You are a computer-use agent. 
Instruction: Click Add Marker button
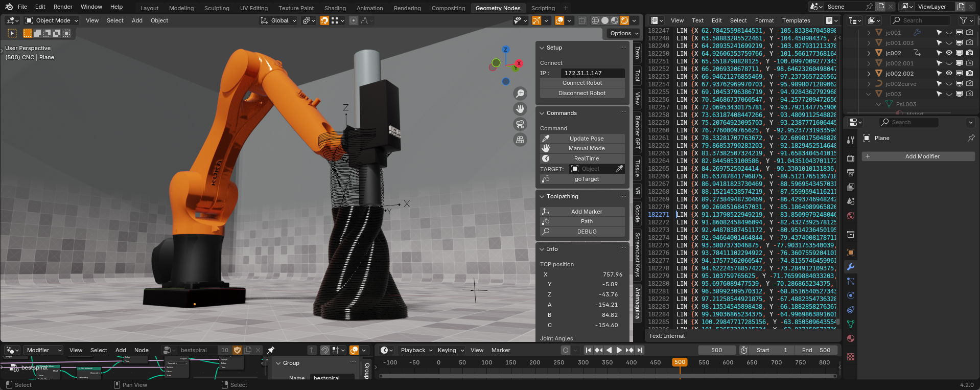click(582, 212)
